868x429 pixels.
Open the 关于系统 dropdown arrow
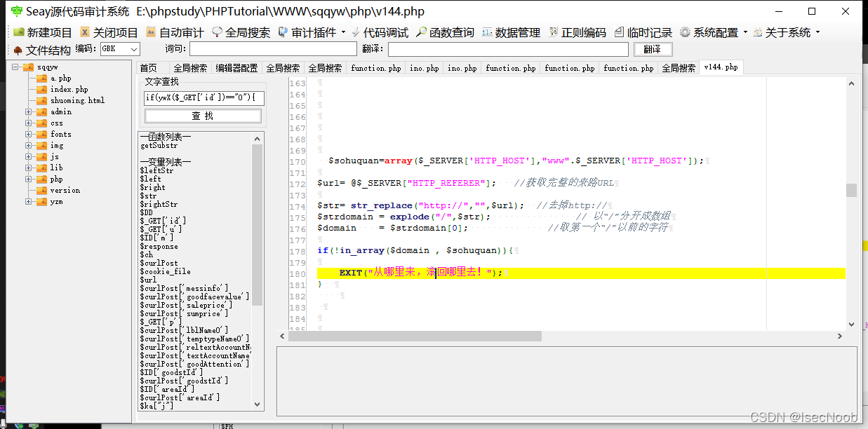coord(817,32)
